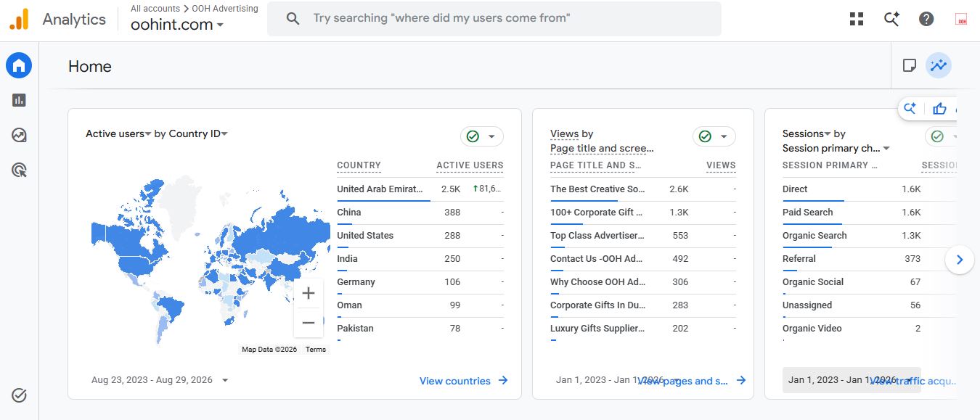Click the All accounts breadcrumb
The height and width of the screenshot is (420, 980).
pos(155,9)
